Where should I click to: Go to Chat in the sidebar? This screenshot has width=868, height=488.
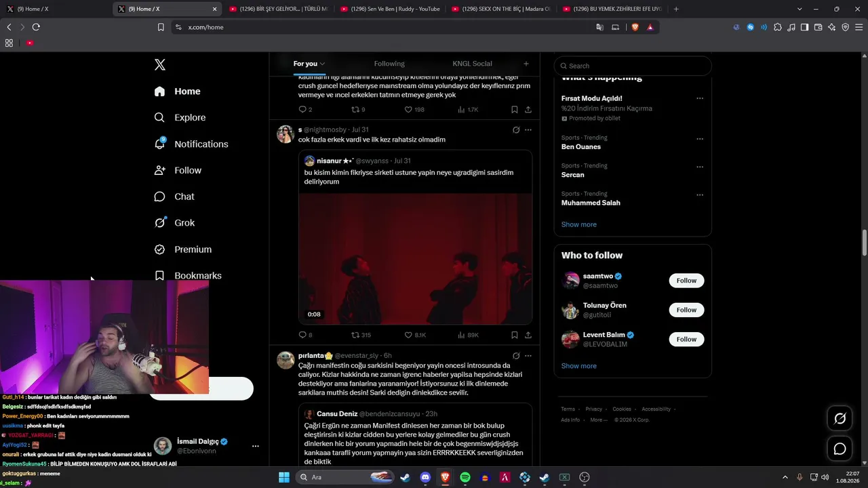174,197
